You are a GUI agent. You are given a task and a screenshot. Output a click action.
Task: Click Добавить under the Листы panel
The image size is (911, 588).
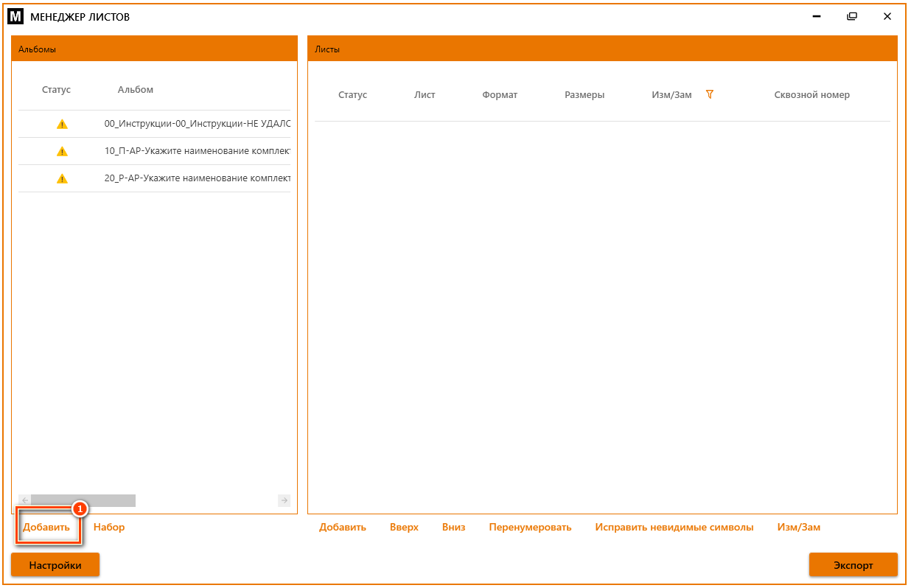(x=343, y=527)
